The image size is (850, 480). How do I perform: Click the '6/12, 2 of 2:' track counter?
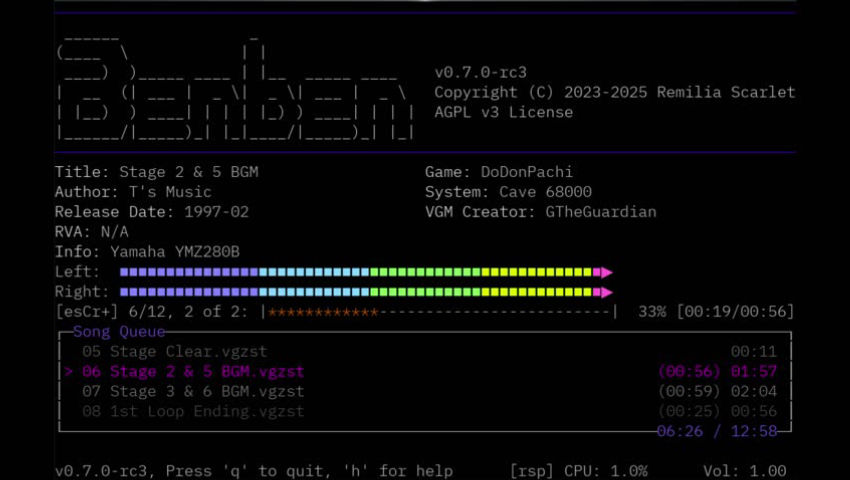pyautogui.click(x=189, y=312)
